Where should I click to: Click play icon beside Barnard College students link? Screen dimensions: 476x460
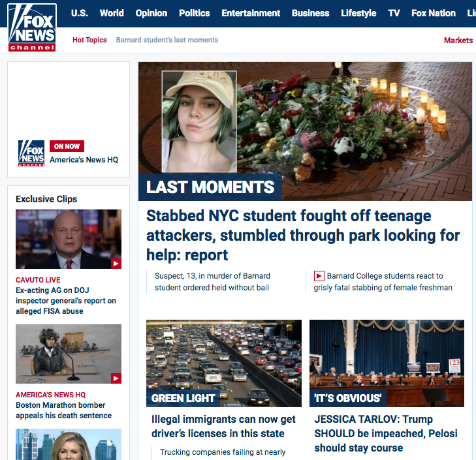coord(319,276)
